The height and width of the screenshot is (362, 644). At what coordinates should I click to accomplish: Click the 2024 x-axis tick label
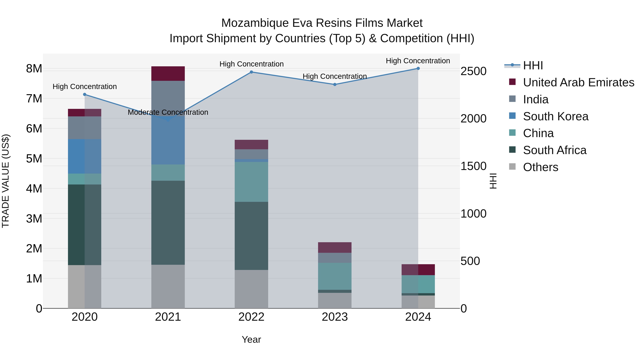pyautogui.click(x=418, y=317)
